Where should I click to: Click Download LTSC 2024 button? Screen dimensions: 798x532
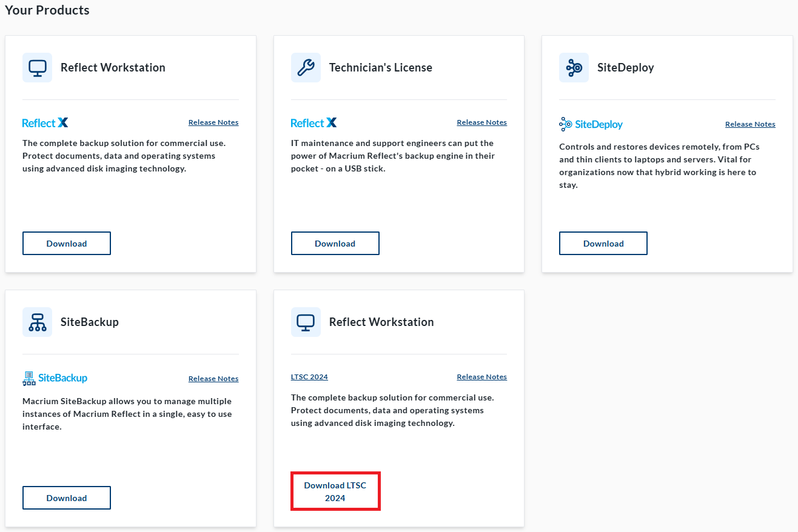pos(335,491)
